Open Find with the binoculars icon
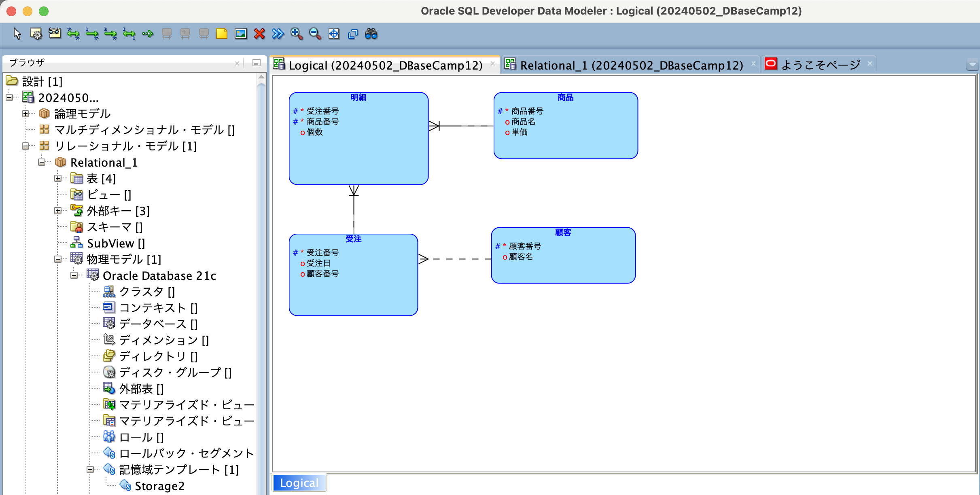The height and width of the screenshot is (495, 980). (x=371, y=34)
